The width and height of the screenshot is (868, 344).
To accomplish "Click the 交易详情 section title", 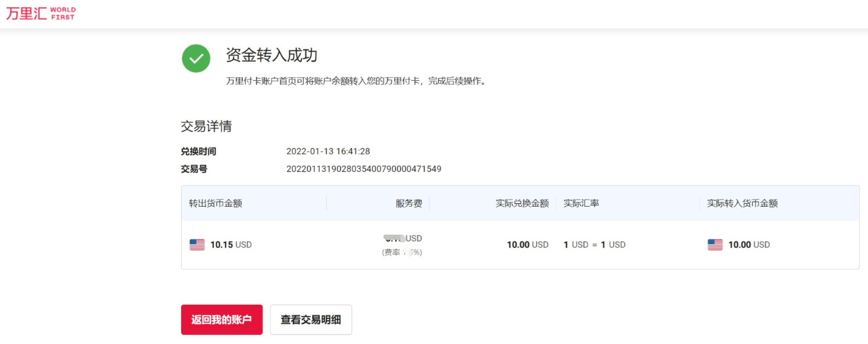I will [x=206, y=126].
